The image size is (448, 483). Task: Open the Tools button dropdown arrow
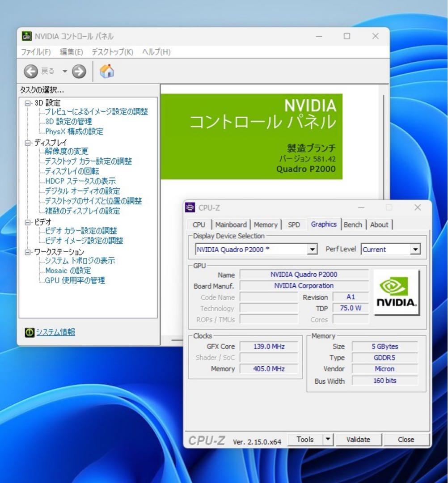(329, 439)
